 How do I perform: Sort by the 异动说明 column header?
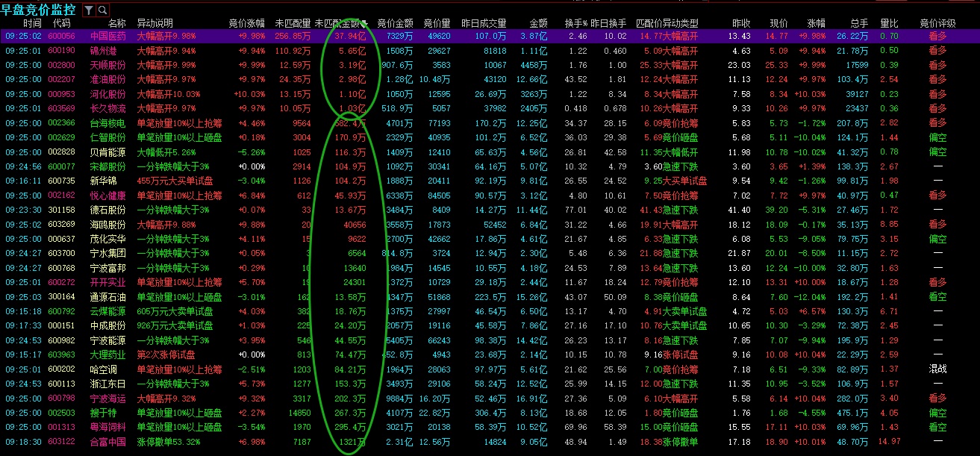coord(155,24)
